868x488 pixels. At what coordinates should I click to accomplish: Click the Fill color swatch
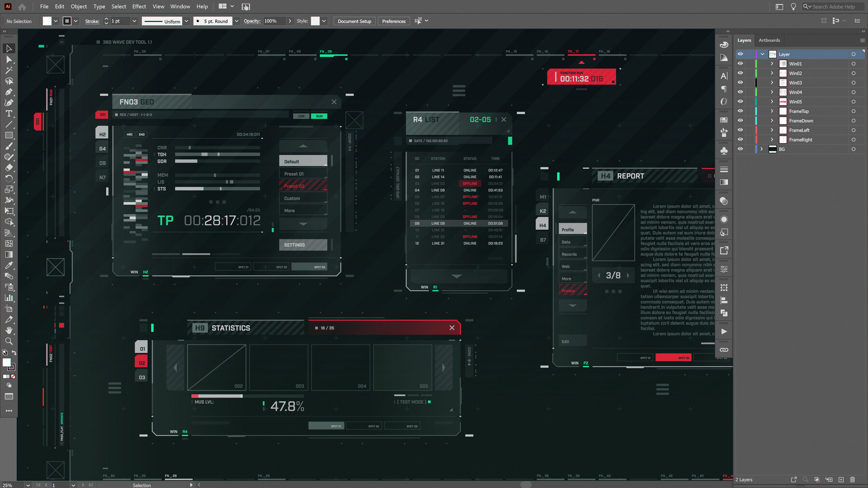[46, 21]
